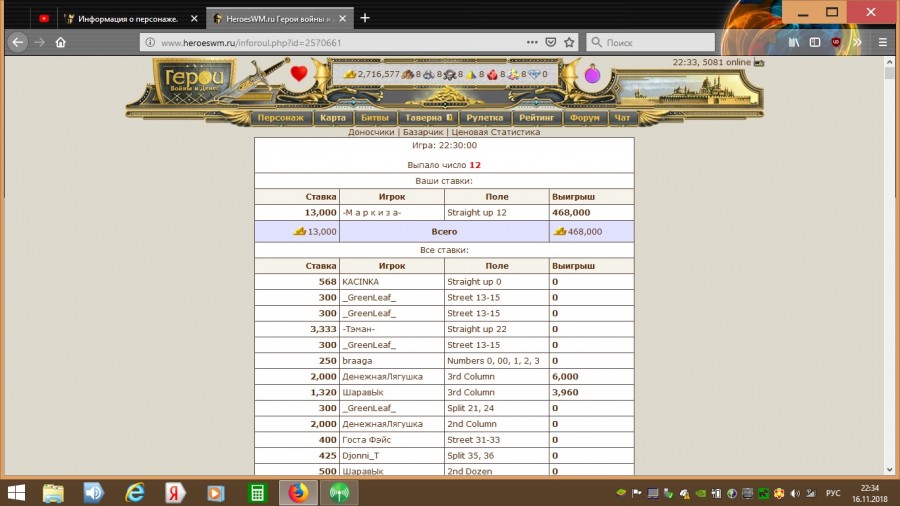Click the browser back arrow button
This screenshot has width=900, height=506.
(17, 43)
